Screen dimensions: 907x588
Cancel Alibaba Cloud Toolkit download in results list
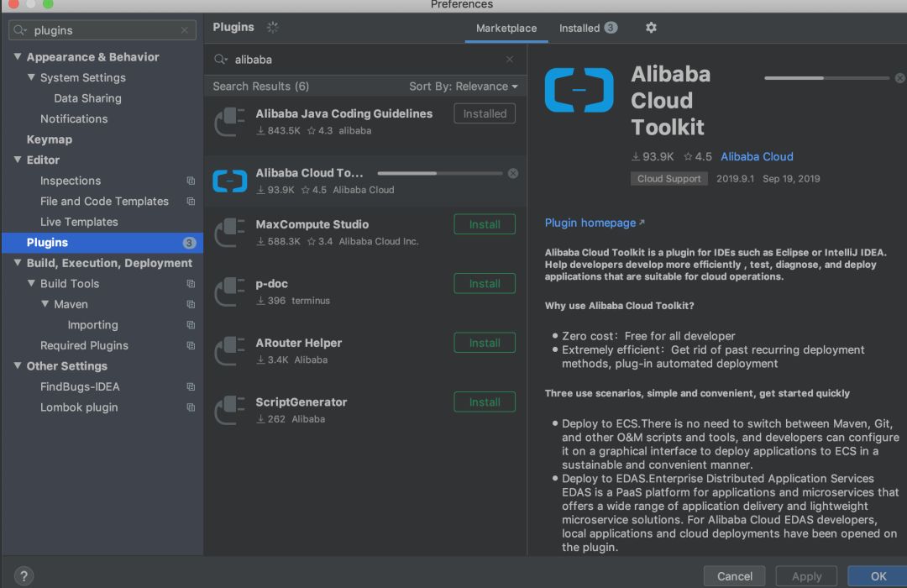point(513,174)
